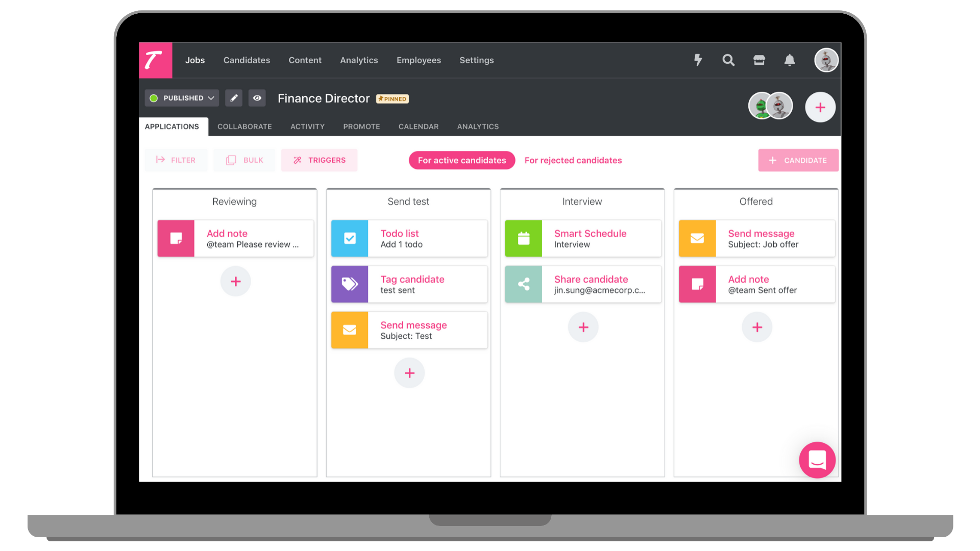980x551 pixels.
Task: Open the marketplace store icon
Action: [x=759, y=60]
